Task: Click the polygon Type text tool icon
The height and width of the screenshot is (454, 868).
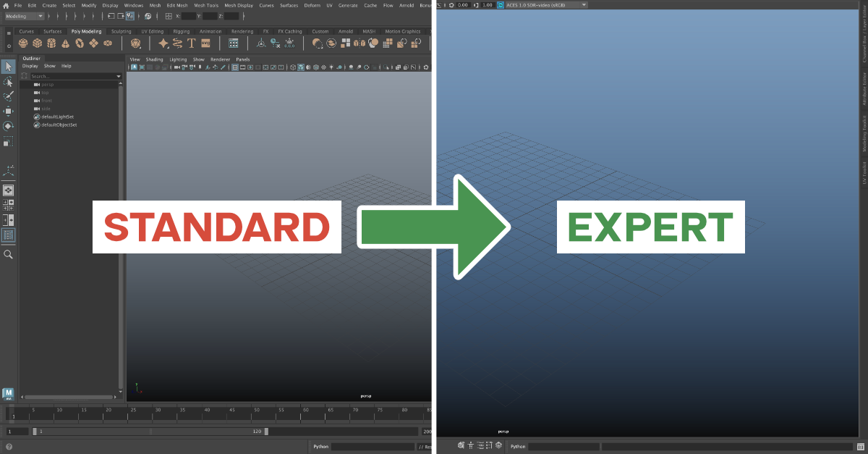Action: (x=192, y=43)
